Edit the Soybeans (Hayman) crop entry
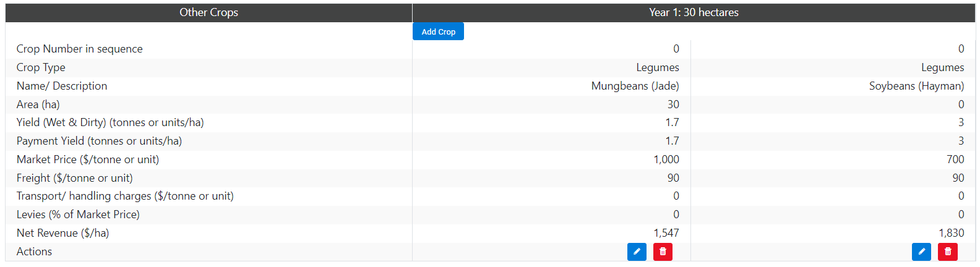 pyautogui.click(x=921, y=252)
